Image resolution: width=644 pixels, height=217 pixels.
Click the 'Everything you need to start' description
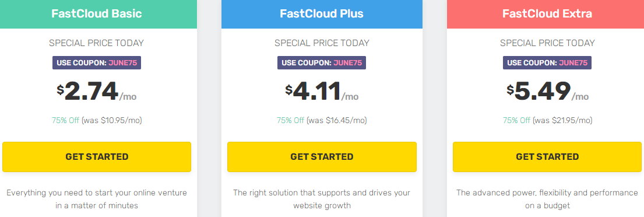pos(97,198)
